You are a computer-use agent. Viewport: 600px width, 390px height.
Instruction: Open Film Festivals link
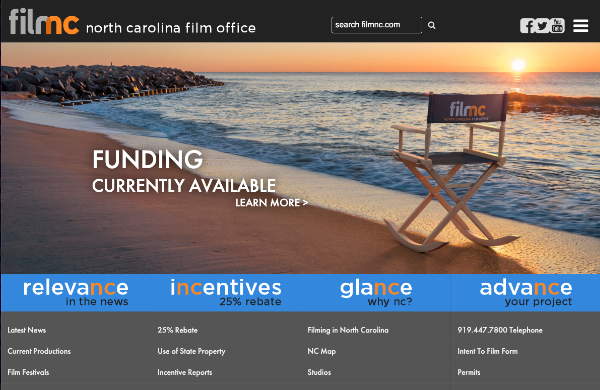coord(28,372)
